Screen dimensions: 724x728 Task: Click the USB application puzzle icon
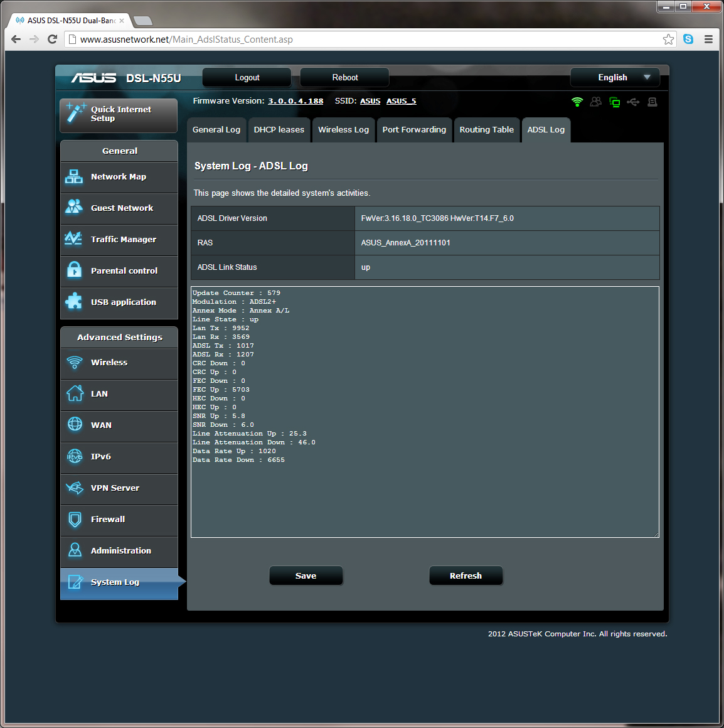pos(74,301)
